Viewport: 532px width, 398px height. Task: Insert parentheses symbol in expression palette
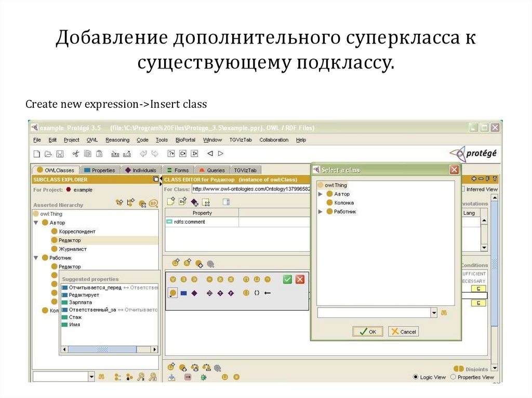coord(257,293)
